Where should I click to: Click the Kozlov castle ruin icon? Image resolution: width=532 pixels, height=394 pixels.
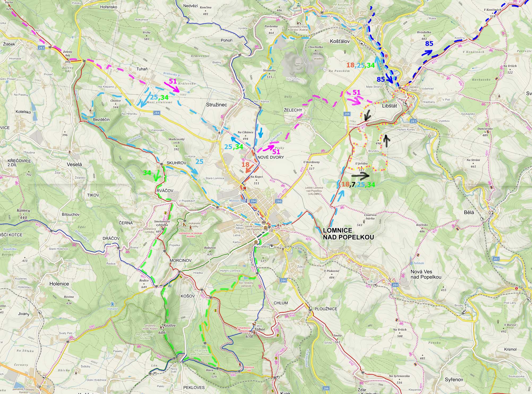coord(161,326)
